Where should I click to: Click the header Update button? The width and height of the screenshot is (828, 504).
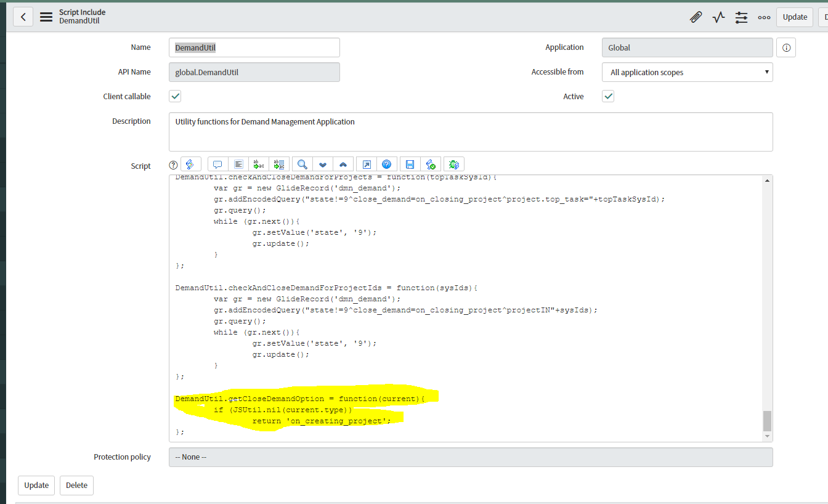point(795,17)
